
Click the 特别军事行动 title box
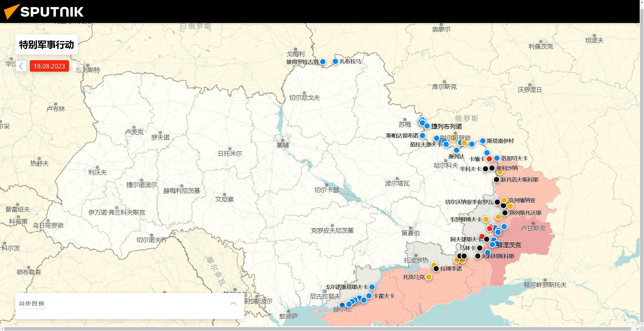[x=47, y=45]
